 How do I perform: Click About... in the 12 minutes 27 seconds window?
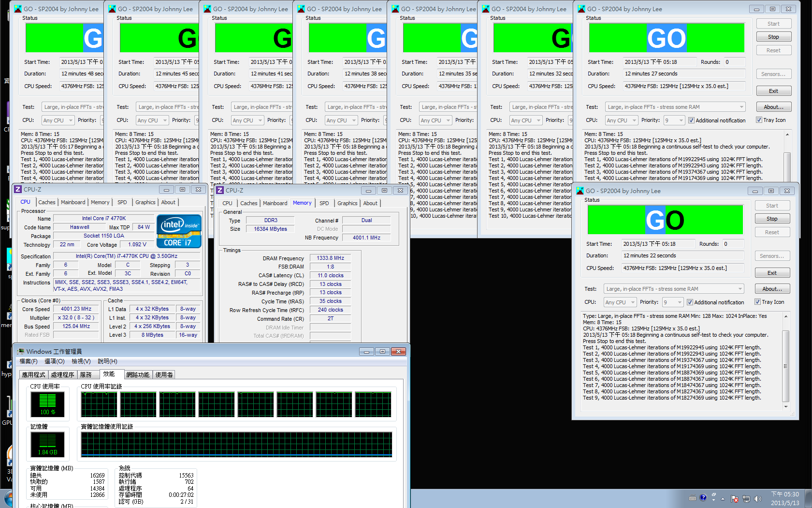coord(773,107)
